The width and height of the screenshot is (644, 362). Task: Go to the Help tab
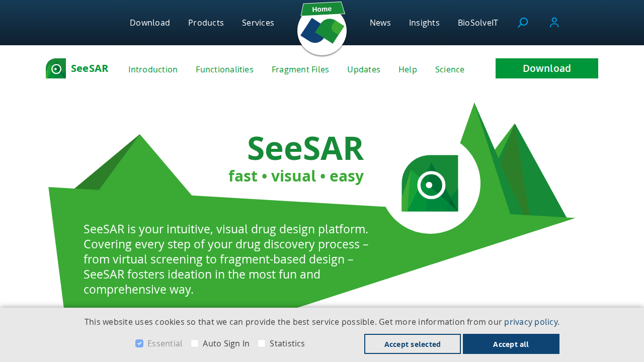pos(408,69)
